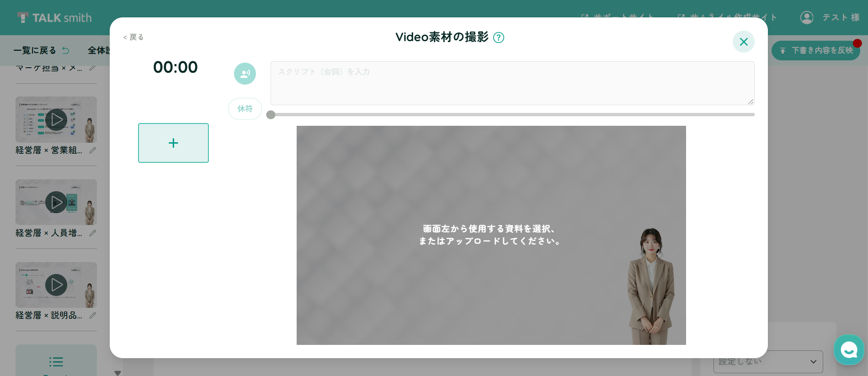868x376 pixels.
Task: Click the voice speaker icon
Action: tap(245, 74)
